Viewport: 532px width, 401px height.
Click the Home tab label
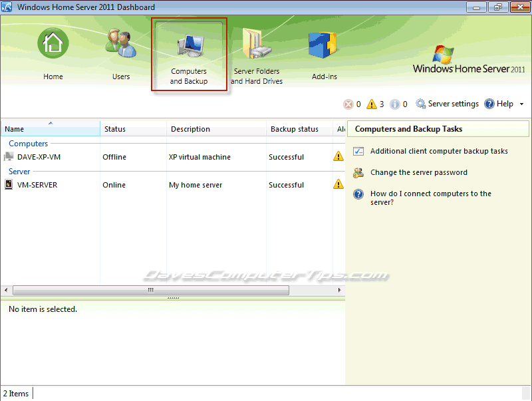[x=53, y=76]
